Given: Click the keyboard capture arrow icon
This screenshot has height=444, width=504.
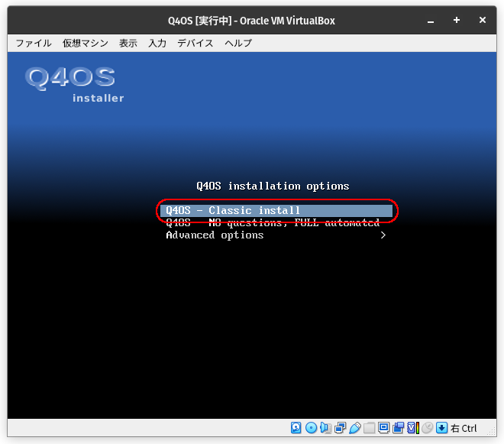Looking at the screenshot, I should [441, 428].
